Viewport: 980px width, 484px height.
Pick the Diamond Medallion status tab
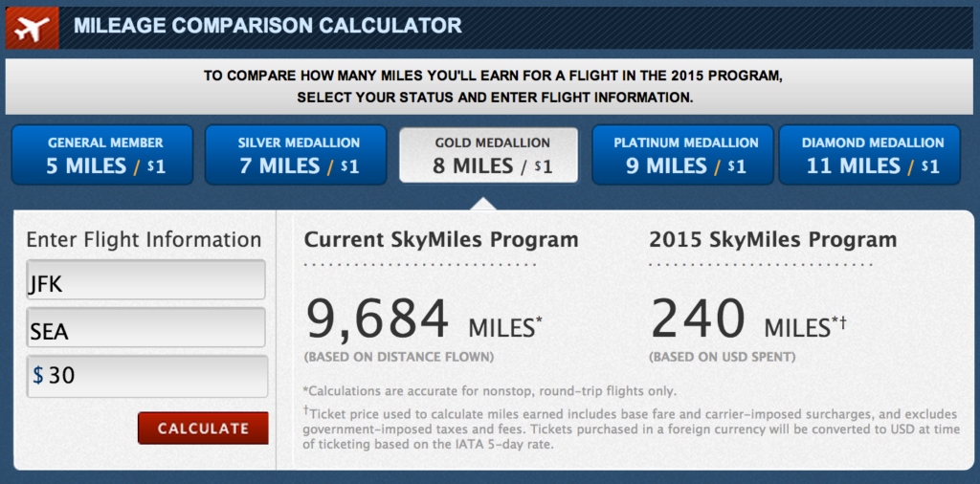click(x=872, y=154)
